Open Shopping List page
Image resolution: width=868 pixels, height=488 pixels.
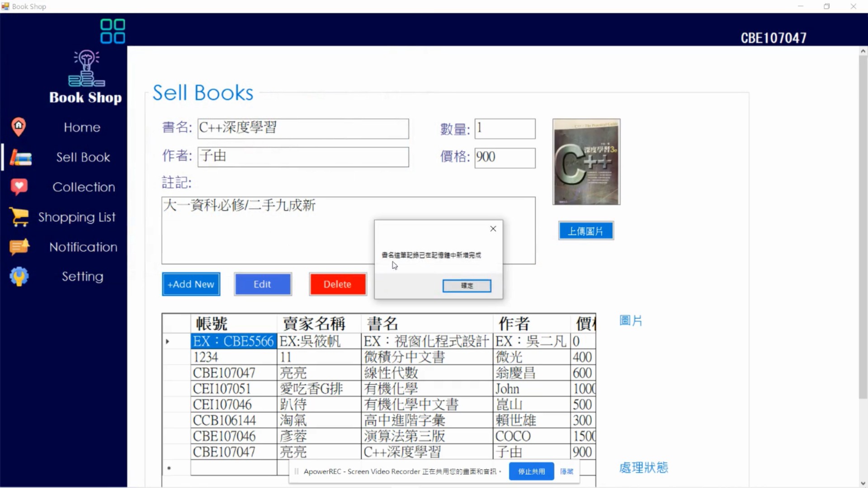[77, 217]
